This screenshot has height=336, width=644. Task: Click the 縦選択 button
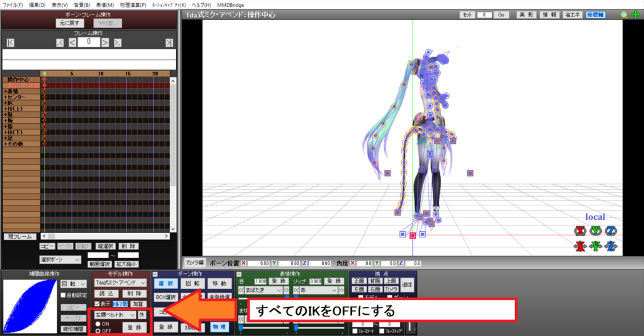[x=105, y=246]
